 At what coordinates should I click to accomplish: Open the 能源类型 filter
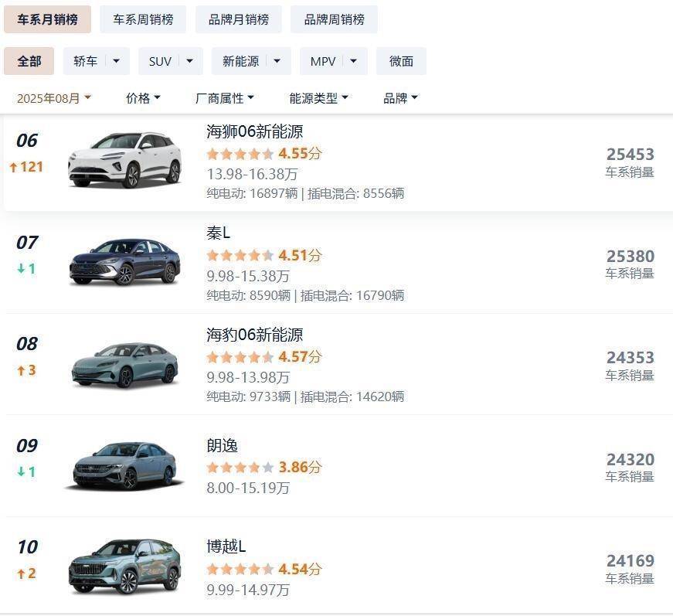(x=318, y=98)
